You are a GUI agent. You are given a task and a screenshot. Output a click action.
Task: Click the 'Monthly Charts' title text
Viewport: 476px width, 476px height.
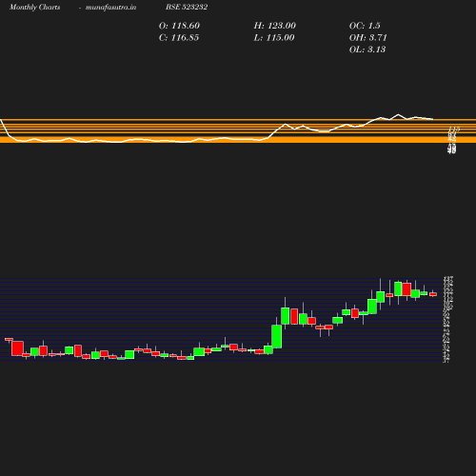click(x=35, y=7)
